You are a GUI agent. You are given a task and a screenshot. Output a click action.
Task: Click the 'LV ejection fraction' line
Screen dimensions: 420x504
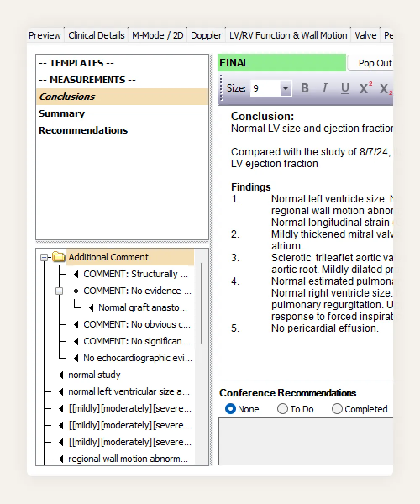pyautogui.click(x=274, y=163)
